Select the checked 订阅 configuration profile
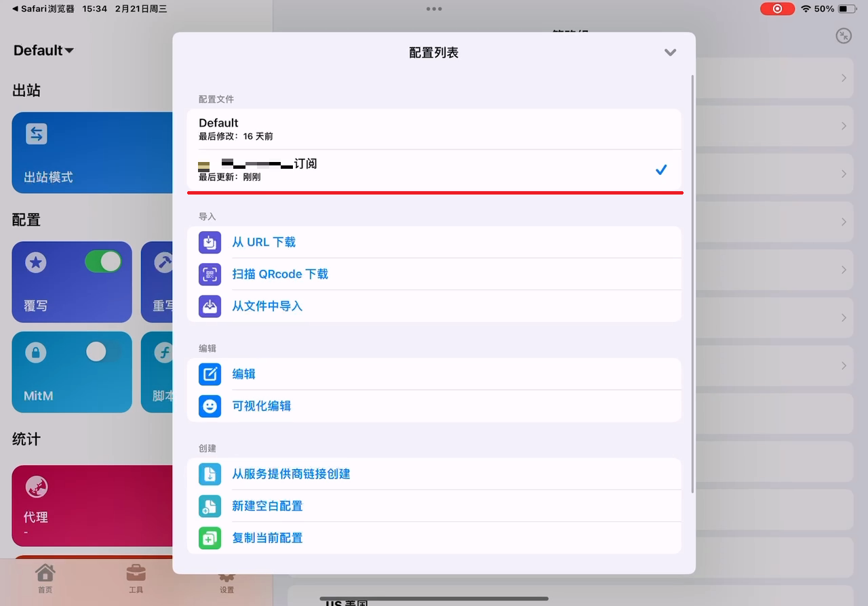The width and height of the screenshot is (868, 606). coord(434,169)
